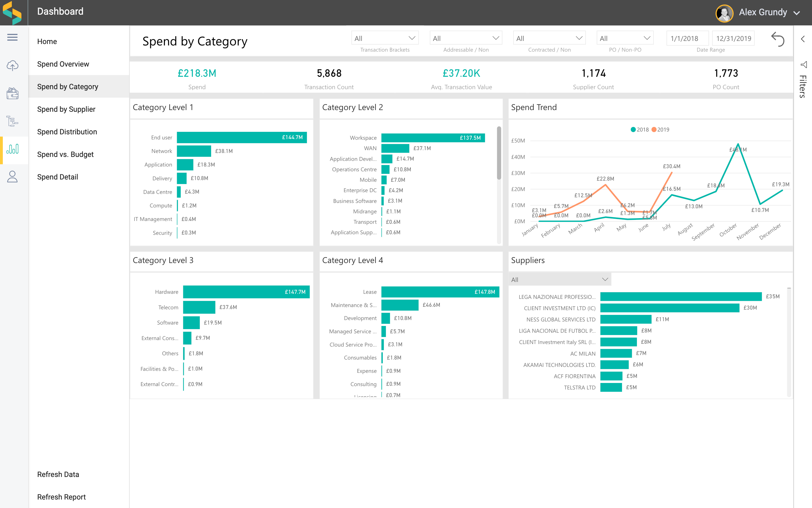The height and width of the screenshot is (508, 812).
Task: Select the Telecom bar
Action: 199,307
